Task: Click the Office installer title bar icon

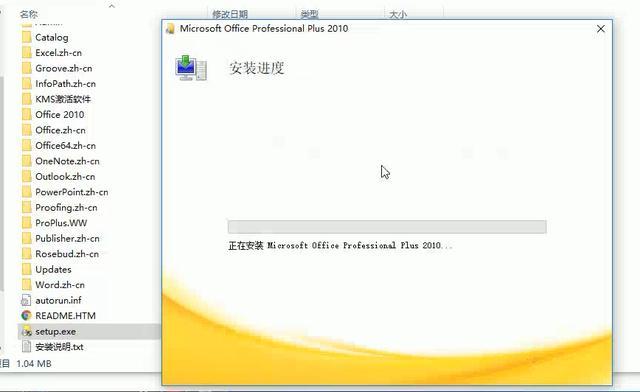Action: [170, 29]
